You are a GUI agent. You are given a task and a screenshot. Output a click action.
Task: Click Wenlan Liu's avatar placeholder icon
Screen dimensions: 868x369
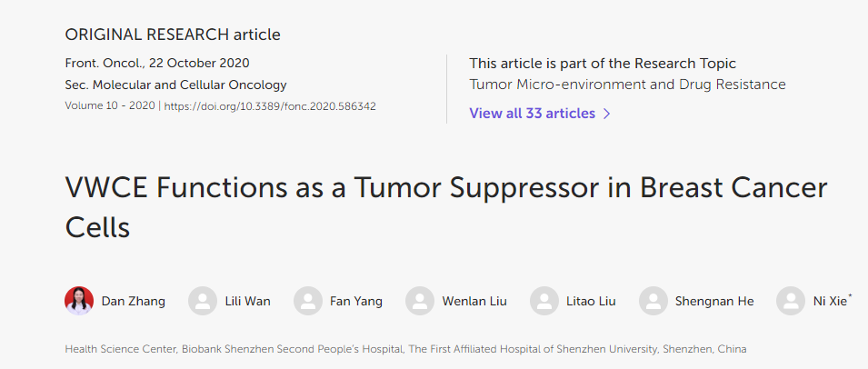(420, 301)
